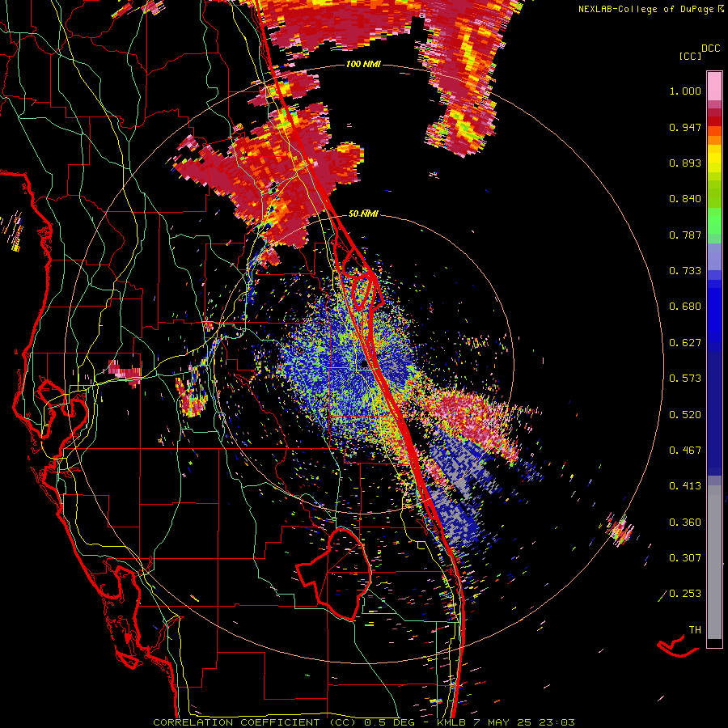
Task: Click the 0.680 scale value
Action: tap(685, 307)
